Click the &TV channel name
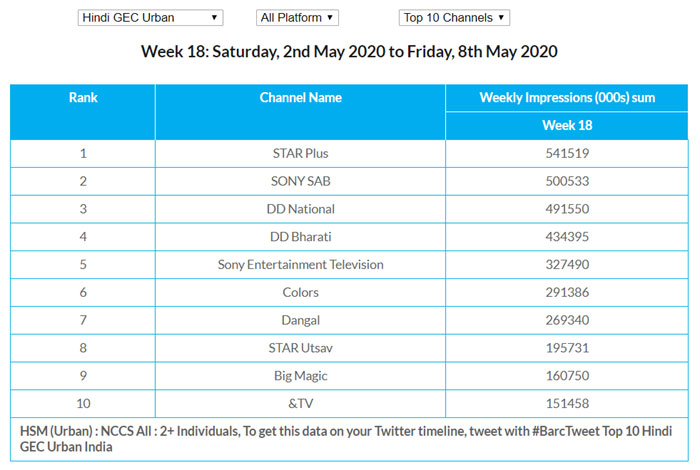 [300, 404]
